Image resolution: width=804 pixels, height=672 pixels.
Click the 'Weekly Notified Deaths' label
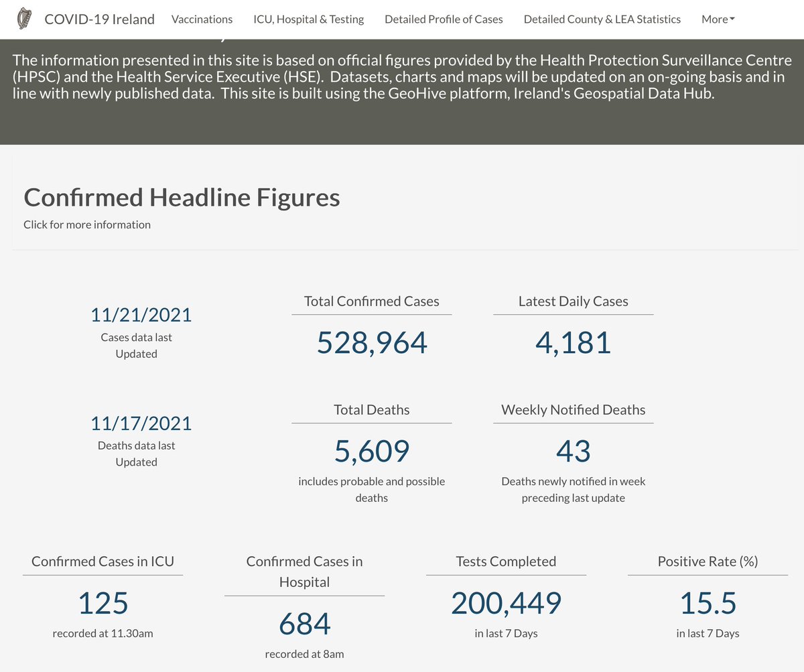[x=574, y=409]
